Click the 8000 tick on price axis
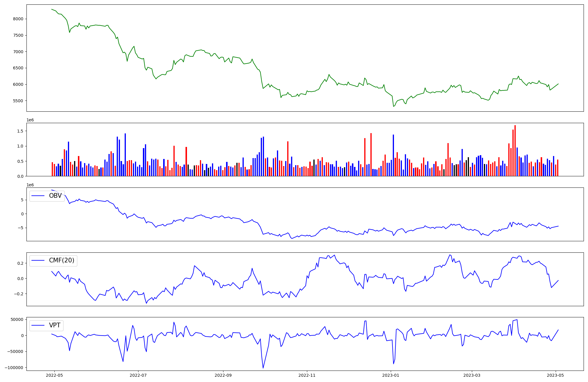Viewport: 588px width, 382px height. pos(18,19)
